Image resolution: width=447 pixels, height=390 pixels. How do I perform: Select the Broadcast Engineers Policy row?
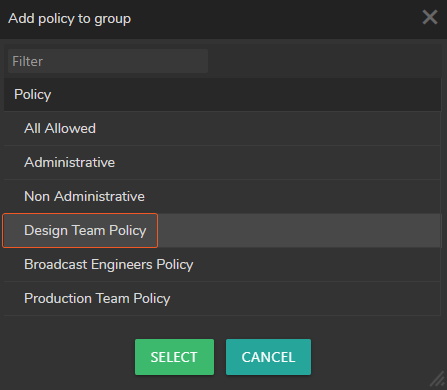tap(222, 265)
